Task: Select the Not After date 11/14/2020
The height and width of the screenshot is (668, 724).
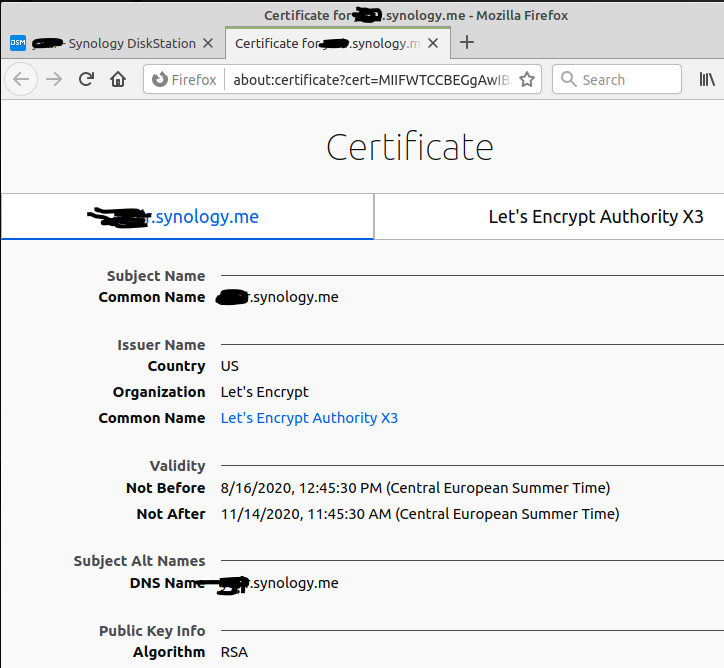Action: pos(420,514)
